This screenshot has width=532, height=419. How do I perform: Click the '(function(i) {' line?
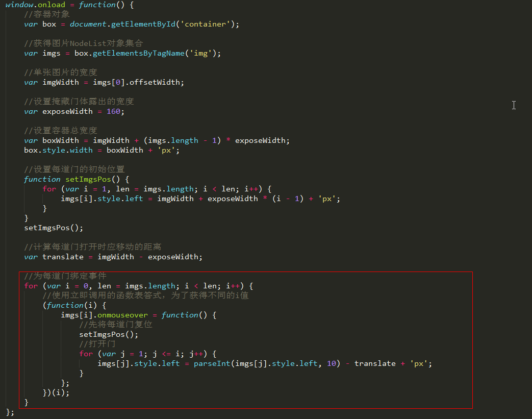74,305
